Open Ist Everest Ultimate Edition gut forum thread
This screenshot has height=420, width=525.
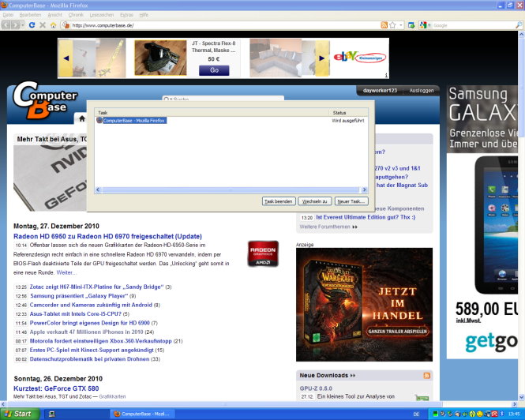366,217
